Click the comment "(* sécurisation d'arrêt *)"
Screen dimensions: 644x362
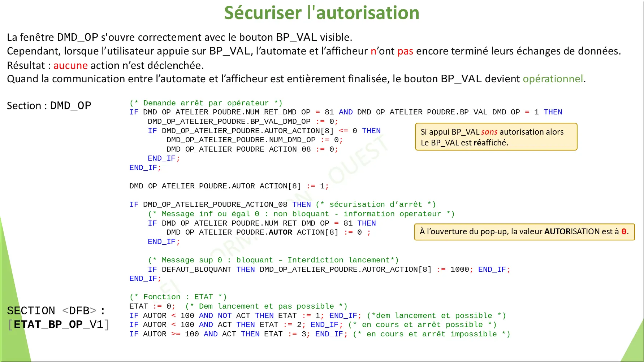tap(376, 205)
